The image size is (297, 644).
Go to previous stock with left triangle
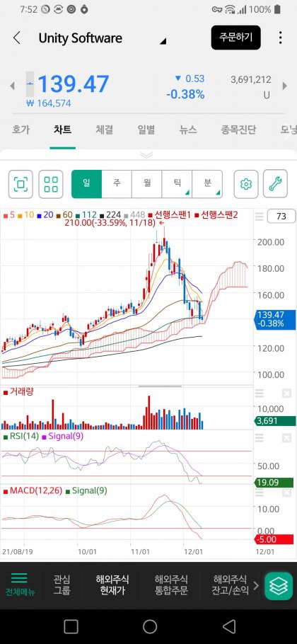click(x=12, y=86)
